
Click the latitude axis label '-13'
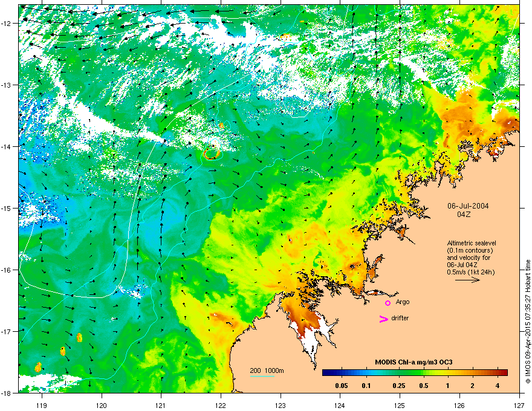point(7,85)
